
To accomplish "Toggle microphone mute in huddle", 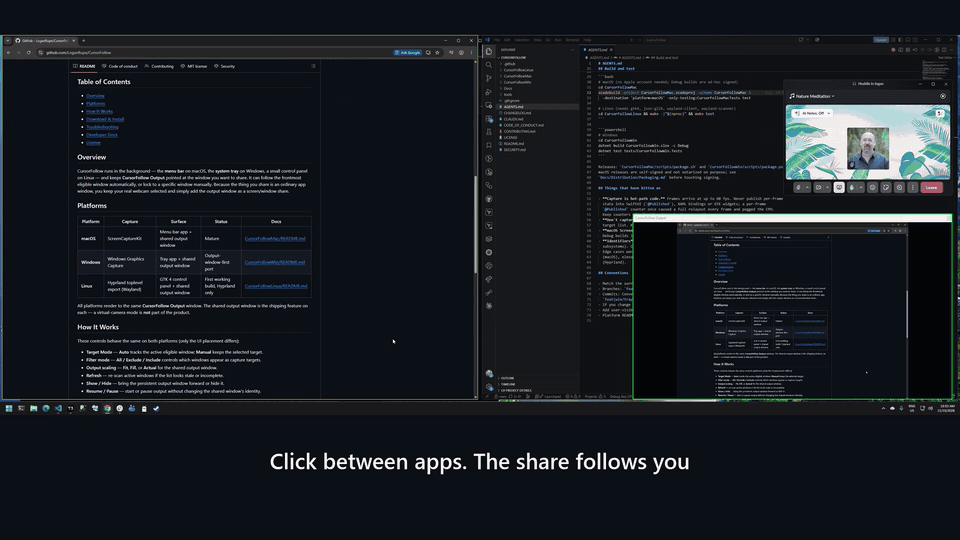I will pos(798,187).
